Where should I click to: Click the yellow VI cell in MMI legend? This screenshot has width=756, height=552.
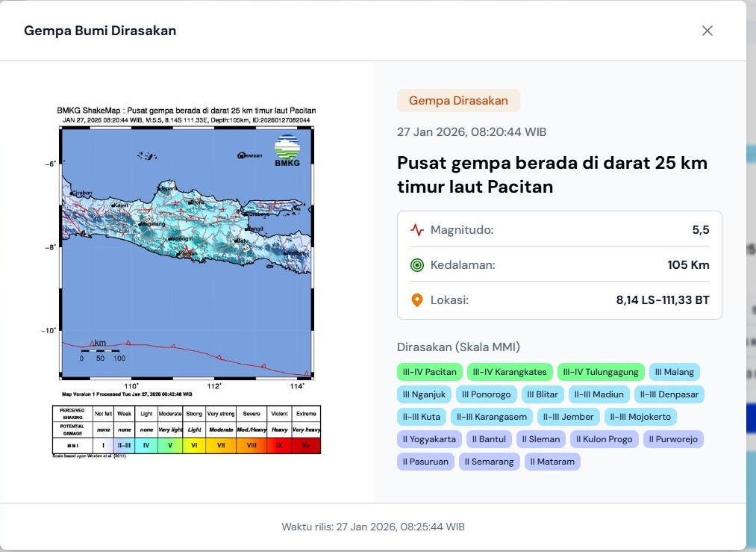click(x=194, y=445)
